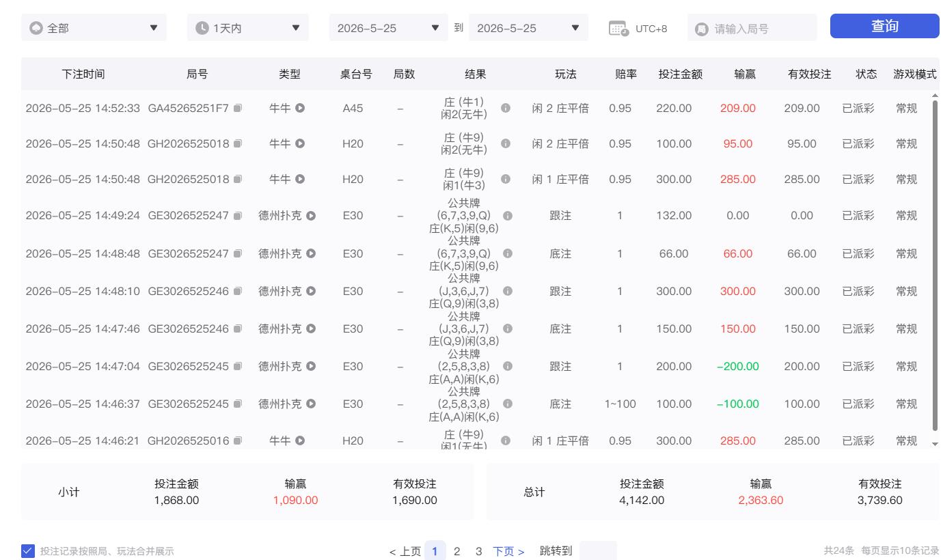Copy round ID in the 14:49:24 row
The image size is (943, 560).
pyautogui.click(x=238, y=216)
